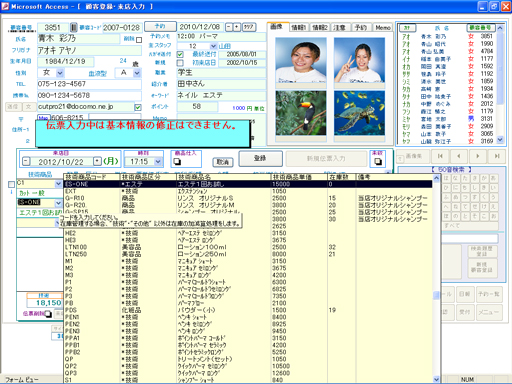Click the barcode icon beside customer number 3851

pyautogui.click(x=74, y=27)
